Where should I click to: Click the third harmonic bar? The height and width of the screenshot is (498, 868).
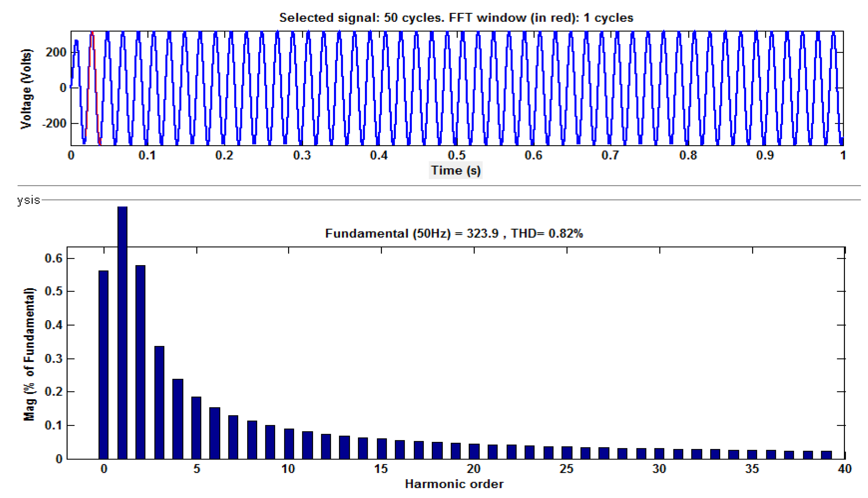tap(159, 402)
